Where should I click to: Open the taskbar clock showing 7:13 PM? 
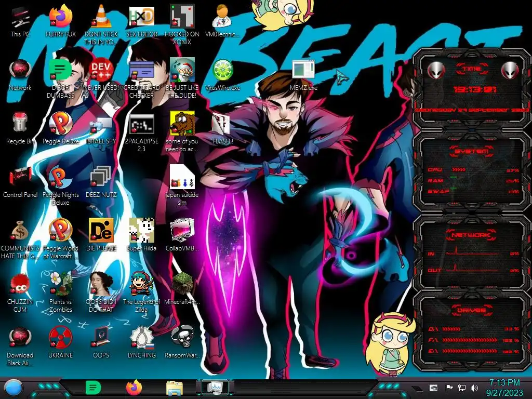point(504,388)
